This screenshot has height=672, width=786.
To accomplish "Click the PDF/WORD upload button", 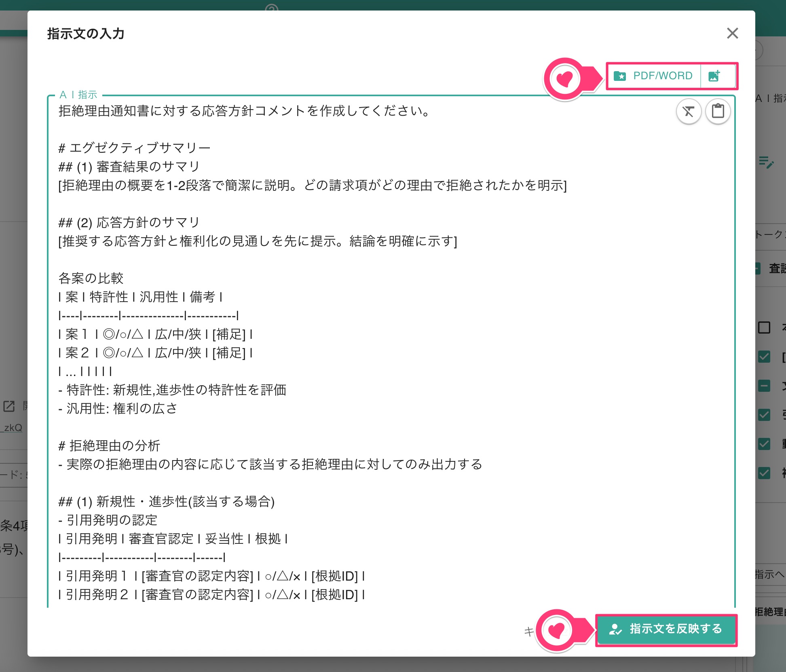I will pos(654,76).
